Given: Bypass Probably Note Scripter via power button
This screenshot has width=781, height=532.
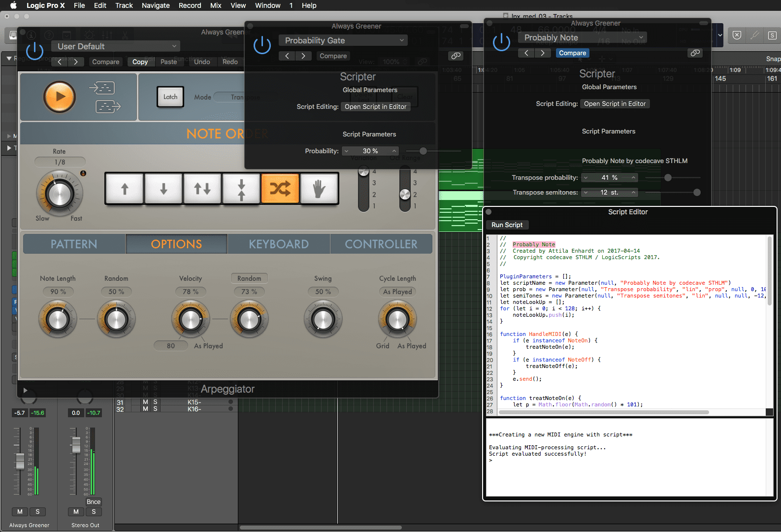Looking at the screenshot, I should [501, 42].
